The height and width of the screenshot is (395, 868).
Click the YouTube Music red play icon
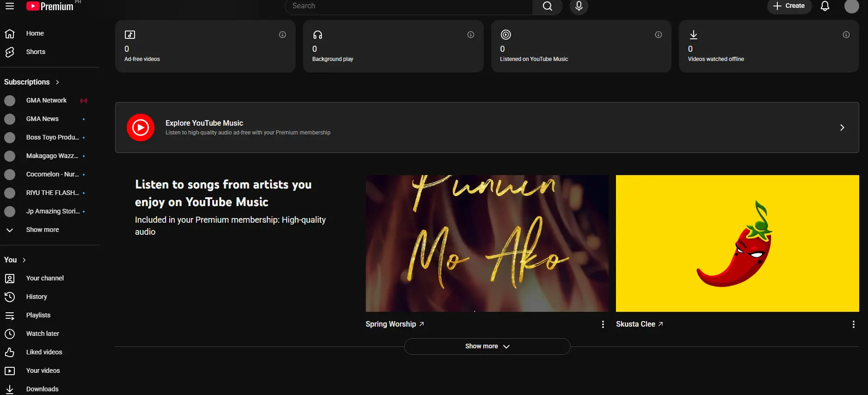(x=141, y=128)
